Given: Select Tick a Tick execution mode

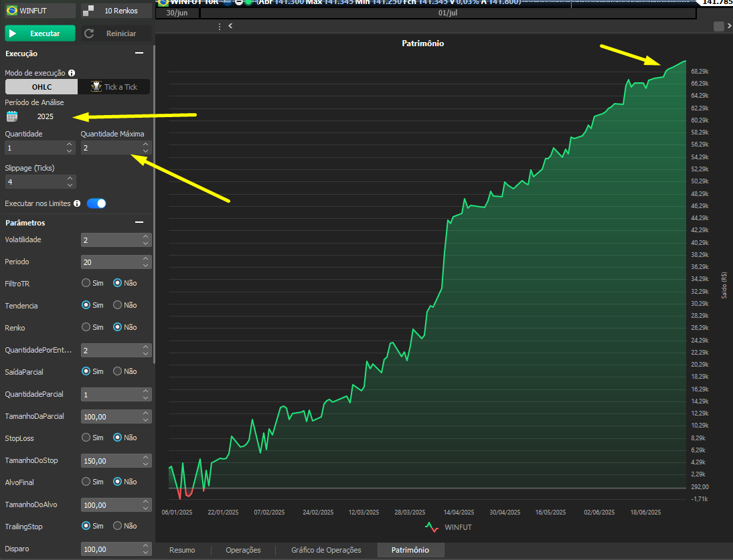Looking at the screenshot, I should [114, 87].
